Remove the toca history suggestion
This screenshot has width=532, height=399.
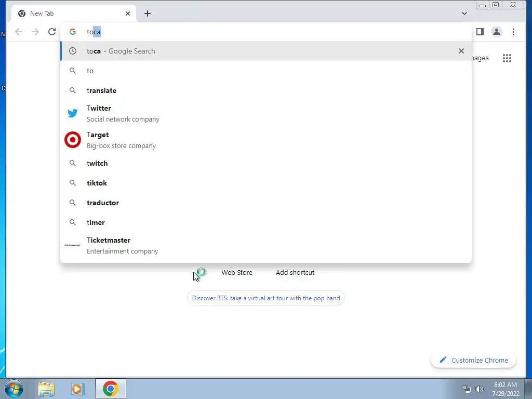point(461,51)
